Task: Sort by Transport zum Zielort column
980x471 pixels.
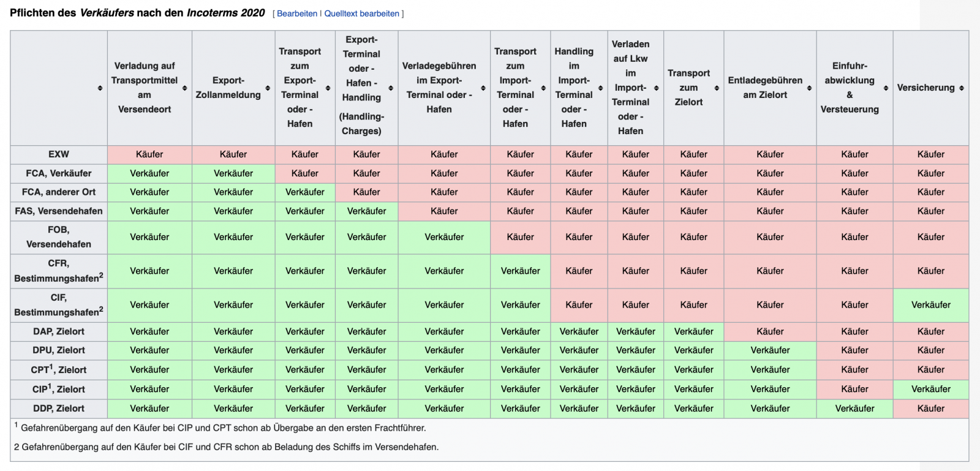Action: tap(717, 88)
